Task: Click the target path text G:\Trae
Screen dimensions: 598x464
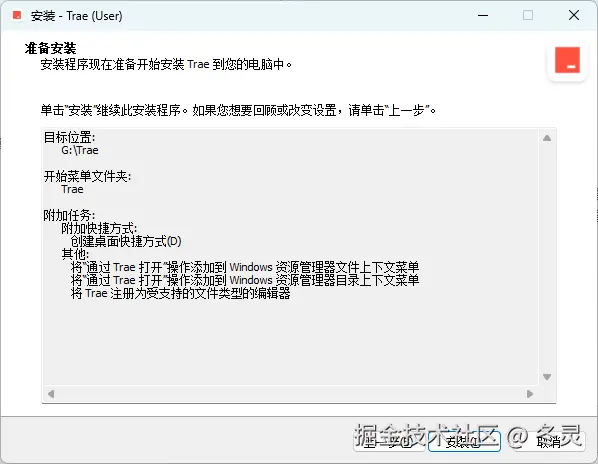Action: coord(80,150)
